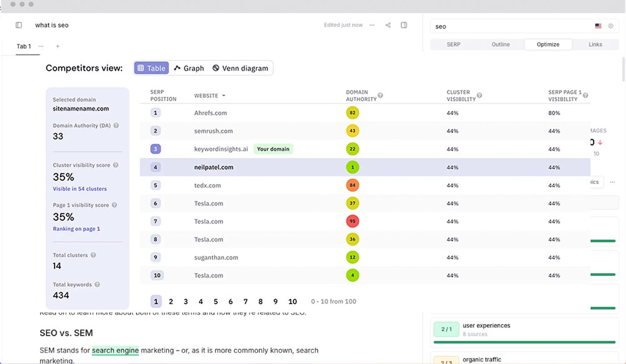The image size is (626, 364).
Task: Click the share icon in header
Action: [388, 25]
